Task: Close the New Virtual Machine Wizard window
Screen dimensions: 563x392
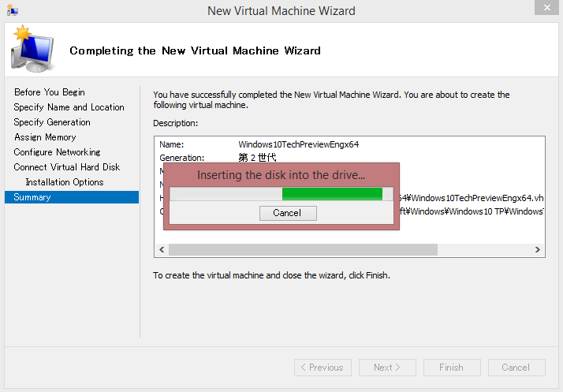Action: tap(546, 7)
